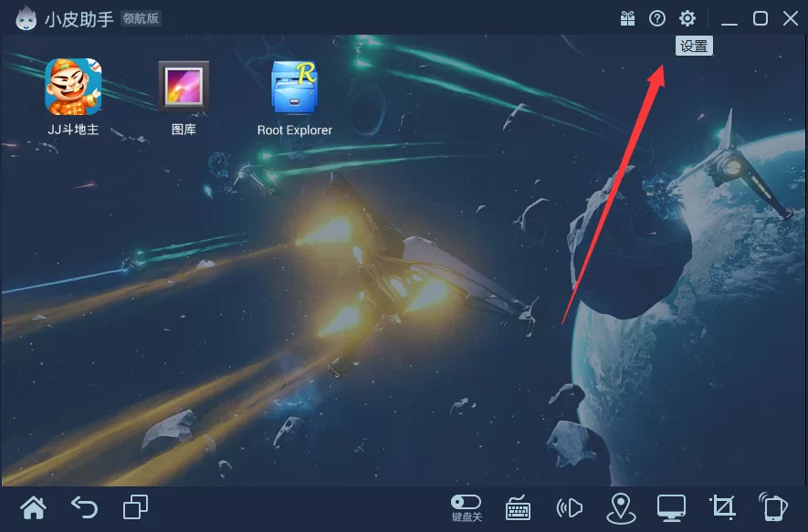This screenshot has height=532, width=808.
Task: Launch Root Explorer app
Action: (x=294, y=87)
